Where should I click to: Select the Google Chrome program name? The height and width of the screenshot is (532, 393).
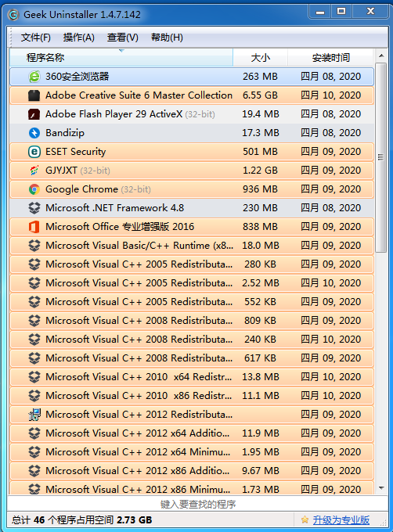(x=98, y=189)
